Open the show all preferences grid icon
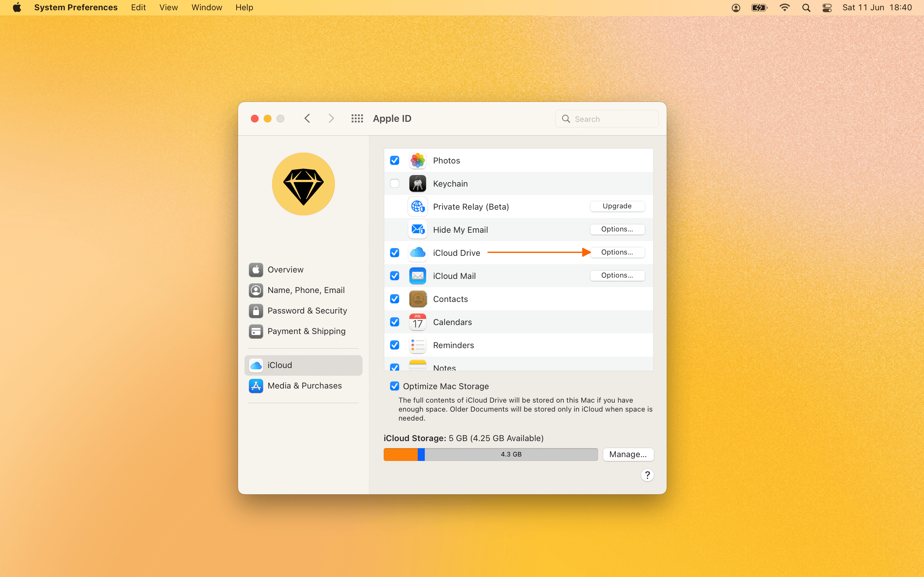The height and width of the screenshot is (577, 924). (x=357, y=118)
